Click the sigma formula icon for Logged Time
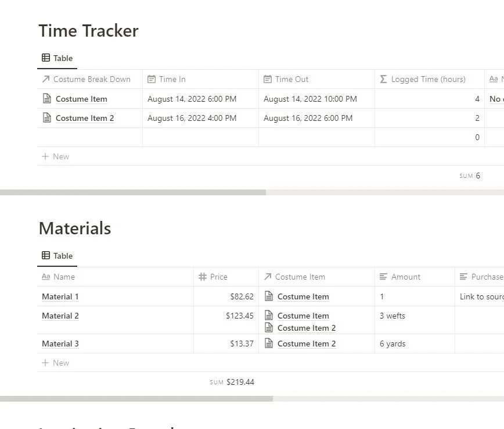Viewport: 504px width, 429px height. 383,79
